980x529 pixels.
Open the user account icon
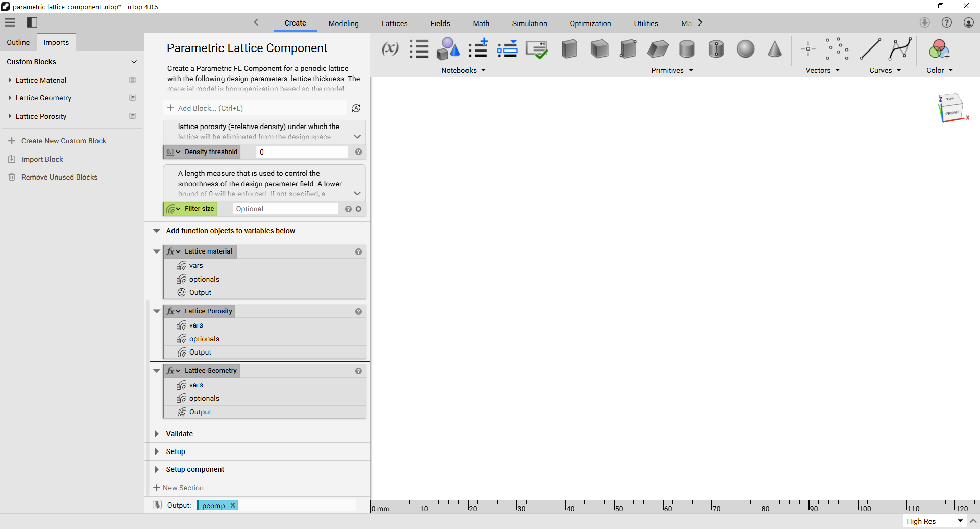coord(969,22)
